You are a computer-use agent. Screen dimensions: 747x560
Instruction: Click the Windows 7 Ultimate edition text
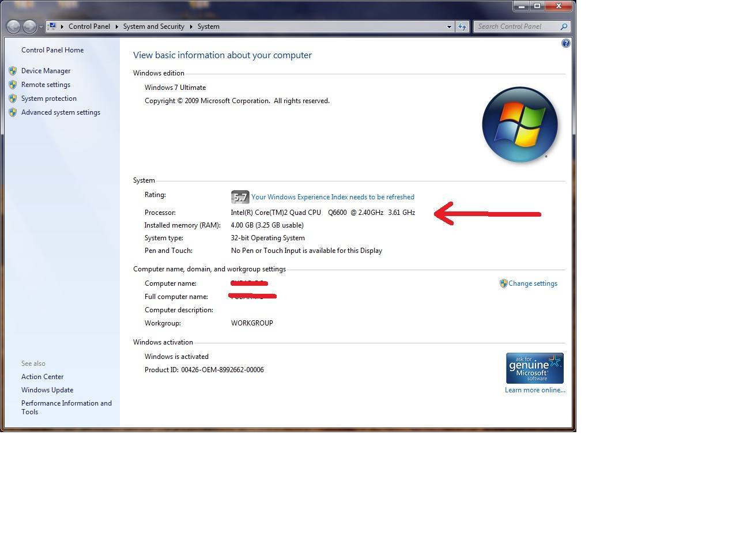pos(175,88)
